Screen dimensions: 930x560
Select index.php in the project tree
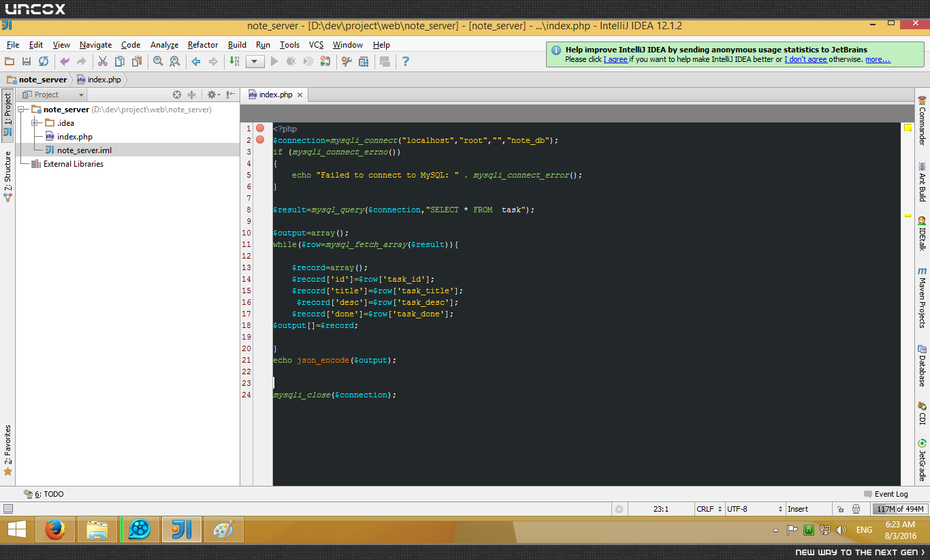click(x=74, y=137)
